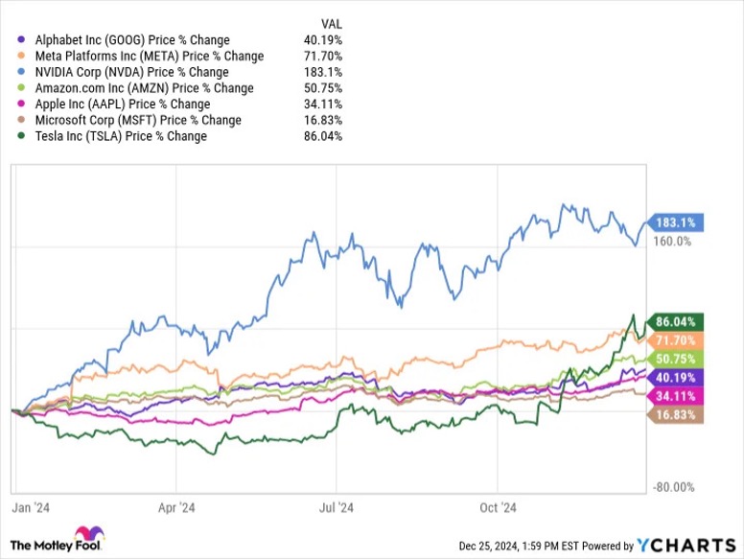
Task: Select the 86.04% Tesla end-value tag
Action: point(675,322)
